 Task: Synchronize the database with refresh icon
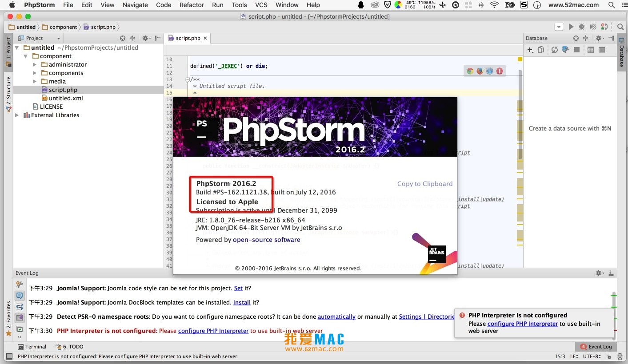[555, 50]
